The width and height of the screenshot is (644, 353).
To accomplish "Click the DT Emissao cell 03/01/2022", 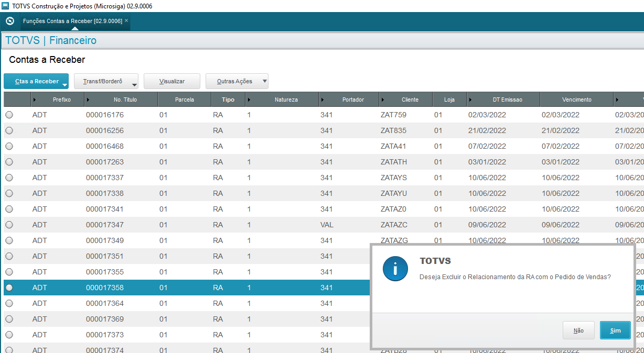I will pyautogui.click(x=487, y=162).
